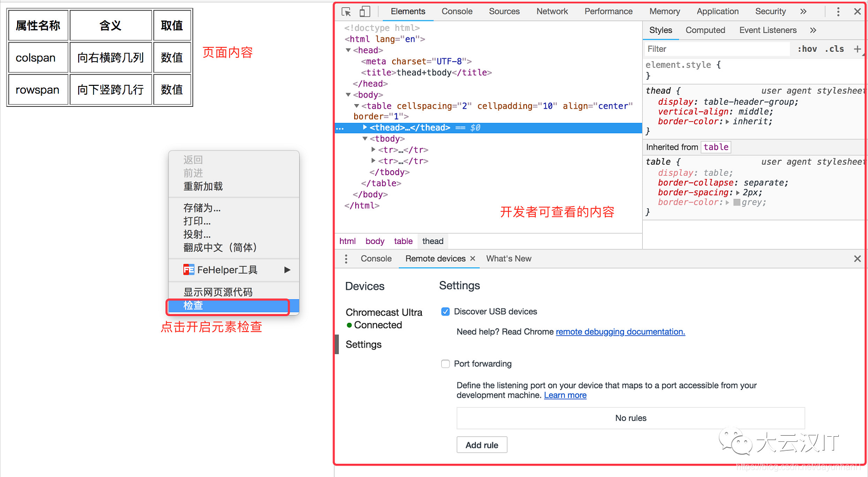Close the Remote devices tab
Viewport: 868px width, 477px height.
click(x=472, y=258)
